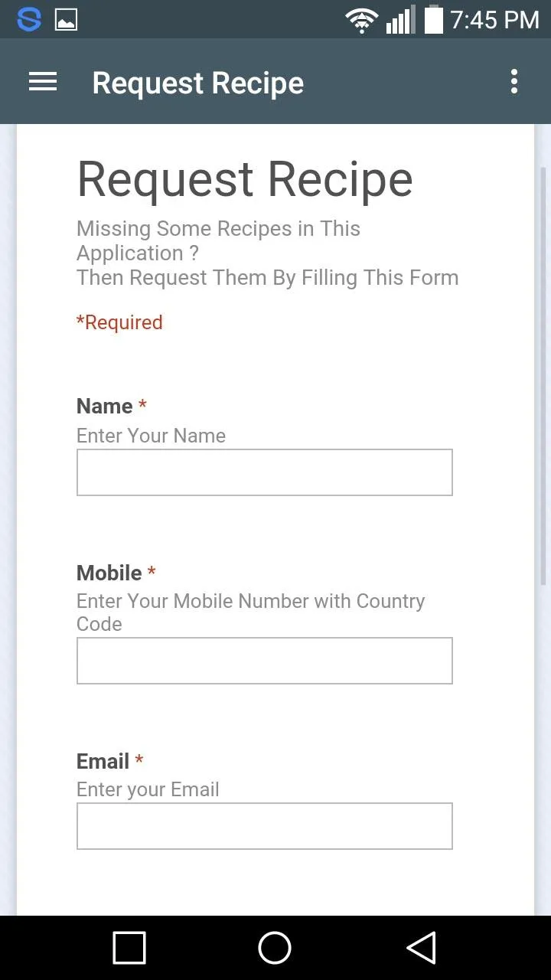The width and height of the screenshot is (551, 980).
Task: Tap the image notification icon
Action: (67, 20)
